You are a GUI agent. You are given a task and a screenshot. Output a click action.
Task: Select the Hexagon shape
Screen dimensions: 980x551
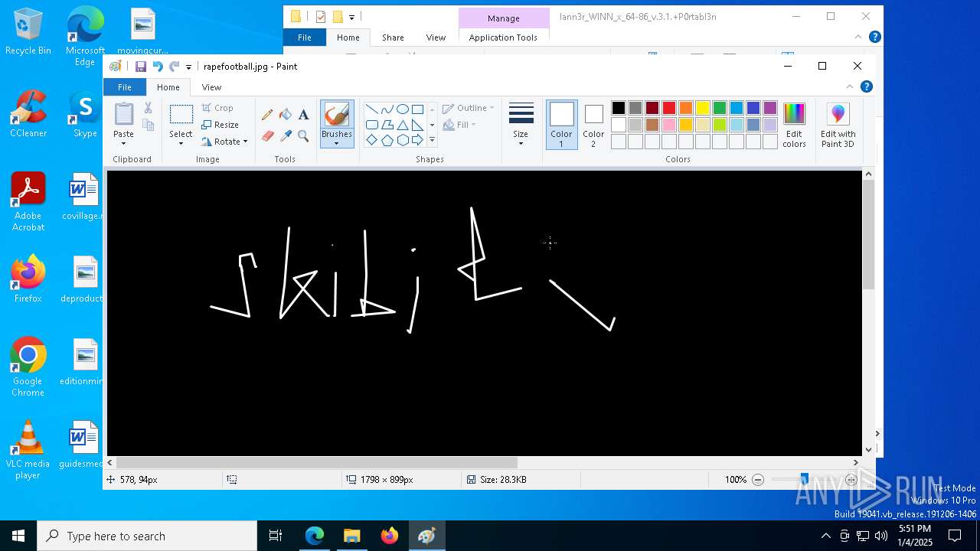403,140
